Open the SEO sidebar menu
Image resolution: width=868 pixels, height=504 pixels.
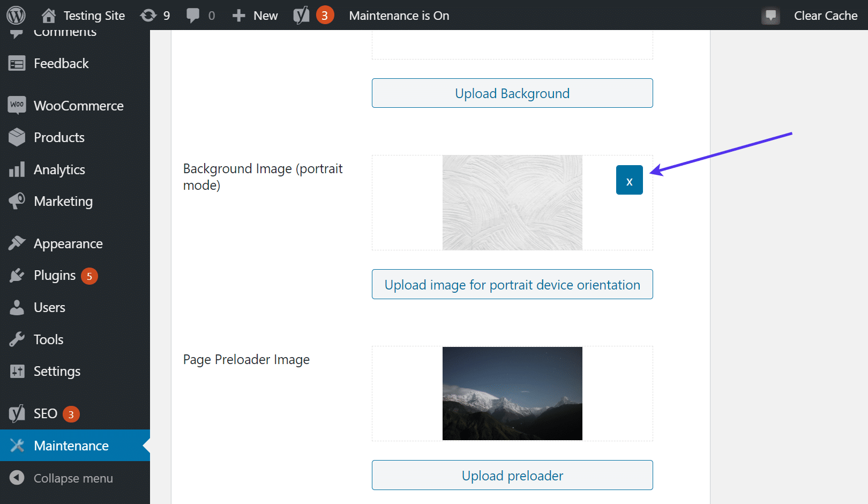click(x=45, y=414)
